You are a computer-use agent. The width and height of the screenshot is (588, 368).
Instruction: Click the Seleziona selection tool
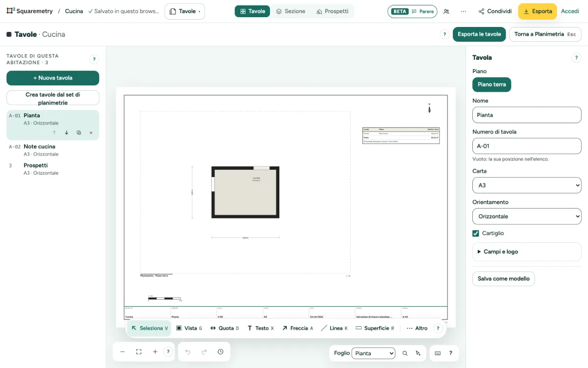[149, 328]
